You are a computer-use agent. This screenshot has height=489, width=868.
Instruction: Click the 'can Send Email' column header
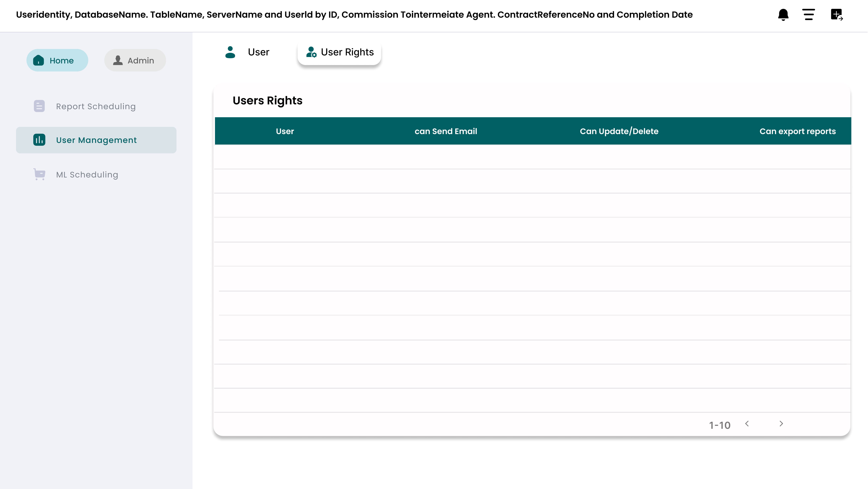click(x=445, y=131)
